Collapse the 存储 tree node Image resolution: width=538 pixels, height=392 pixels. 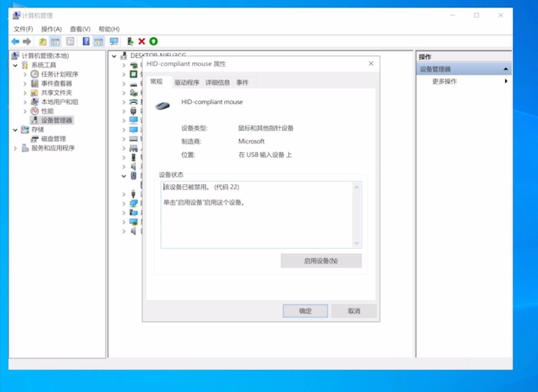click(15, 130)
